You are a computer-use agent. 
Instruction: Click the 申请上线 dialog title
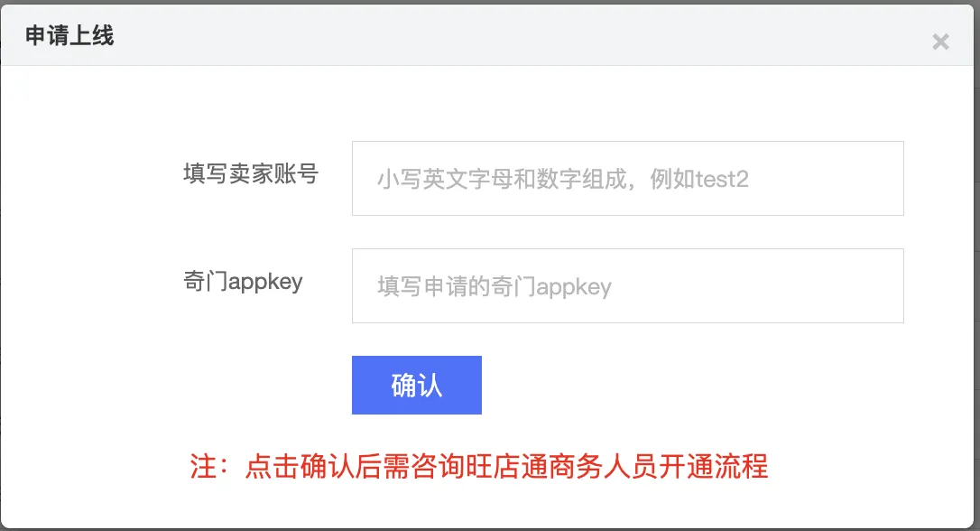coord(69,35)
